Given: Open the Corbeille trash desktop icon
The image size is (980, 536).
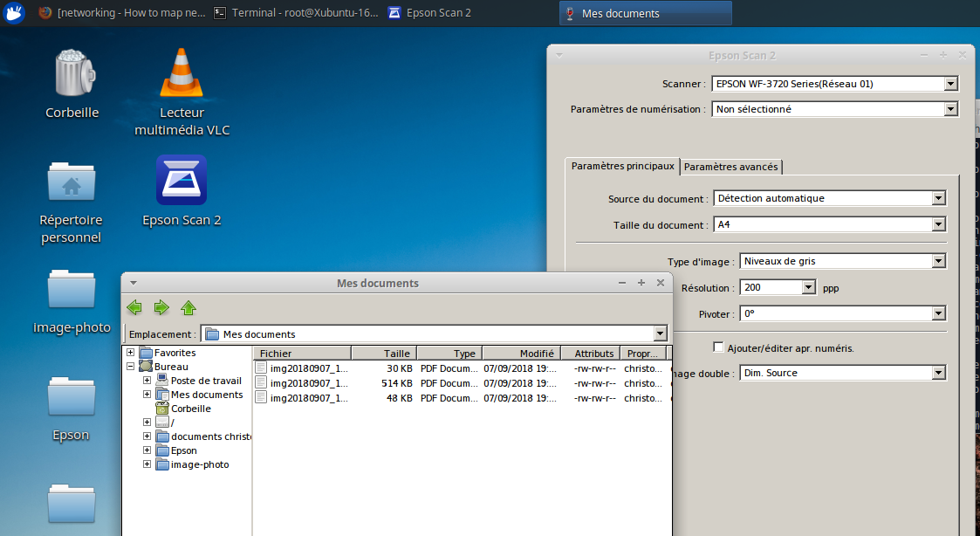Looking at the screenshot, I should coord(72,74).
